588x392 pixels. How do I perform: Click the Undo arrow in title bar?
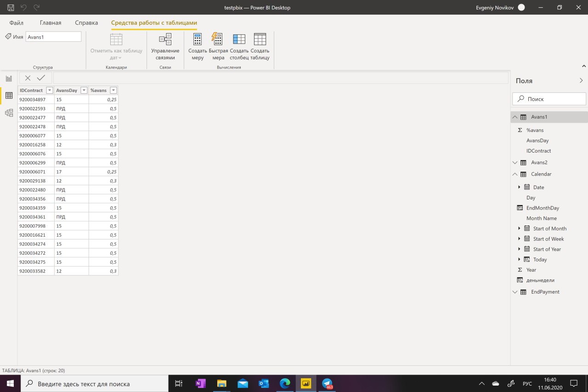[x=24, y=7]
